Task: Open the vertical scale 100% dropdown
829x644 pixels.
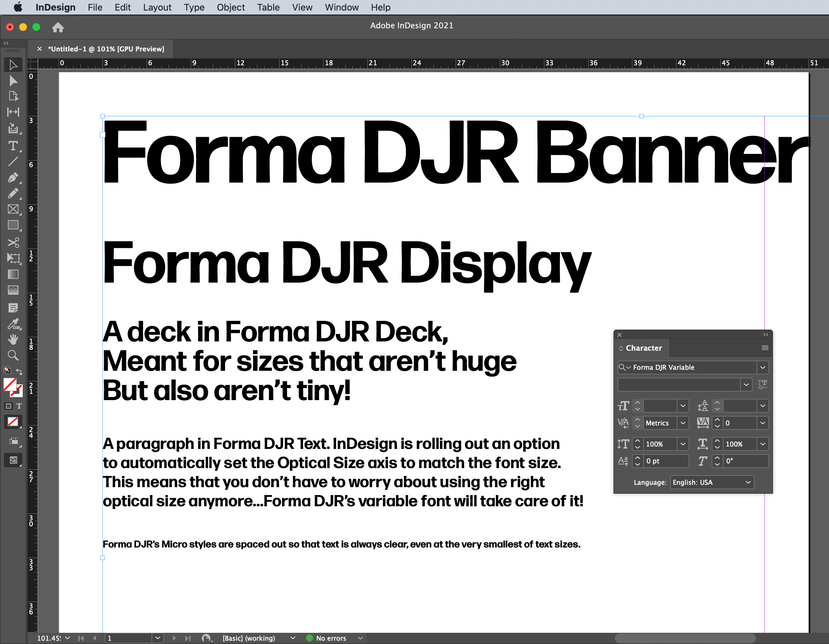Action: pyautogui.click(x=683, y=444)
